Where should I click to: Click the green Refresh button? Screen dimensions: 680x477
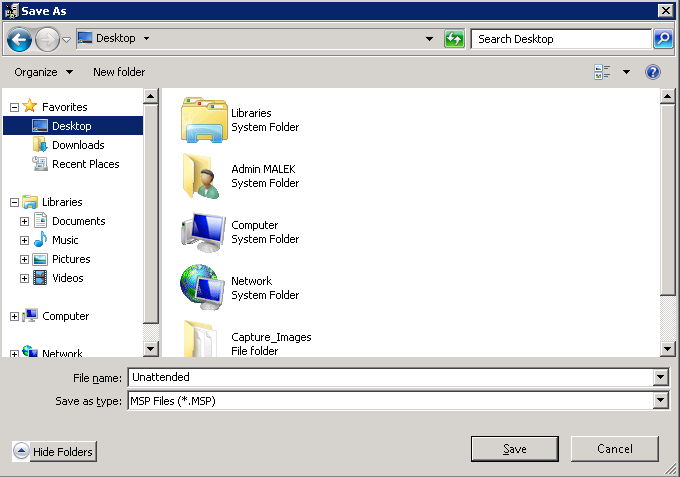coord(454,39)
